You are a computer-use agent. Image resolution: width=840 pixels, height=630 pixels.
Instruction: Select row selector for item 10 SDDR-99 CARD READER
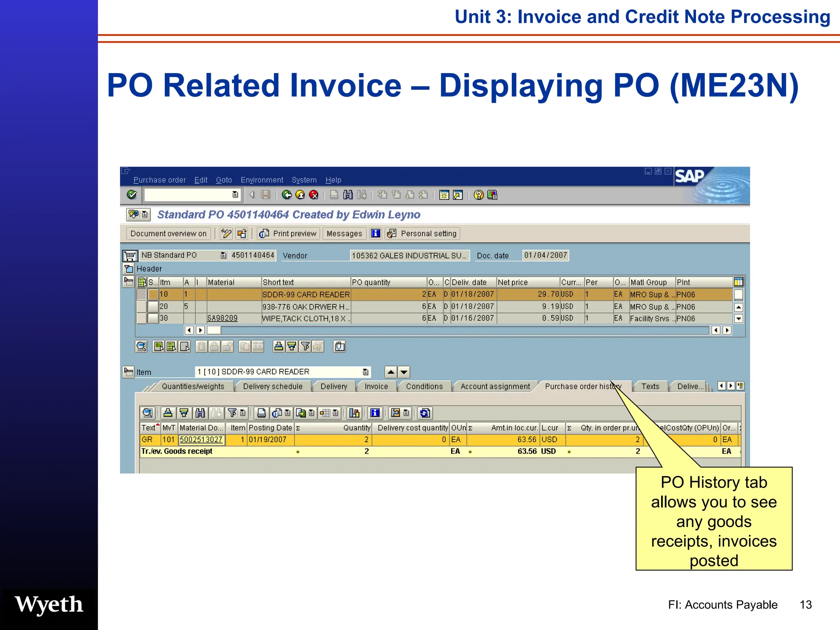click(141, 294)
